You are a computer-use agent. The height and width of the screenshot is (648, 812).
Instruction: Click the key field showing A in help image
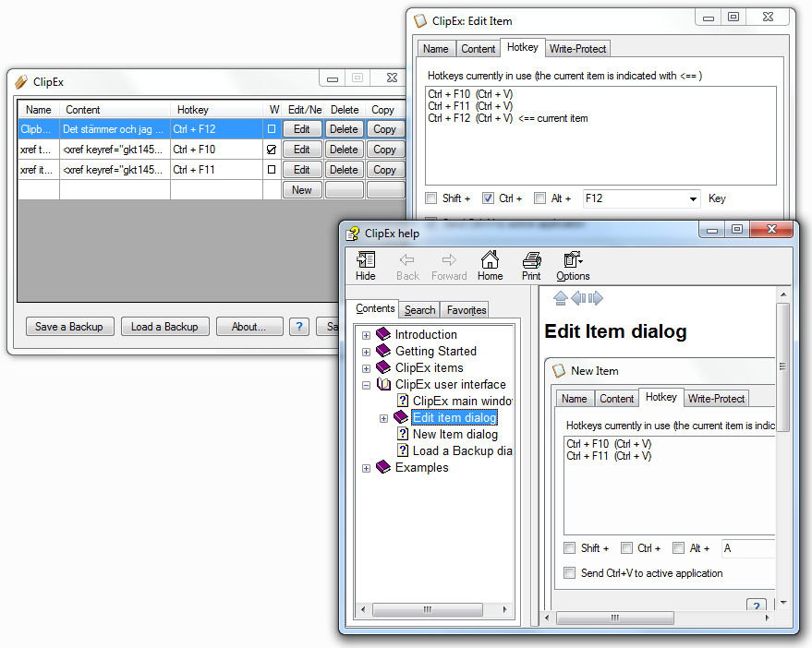[x=749, y=548]
